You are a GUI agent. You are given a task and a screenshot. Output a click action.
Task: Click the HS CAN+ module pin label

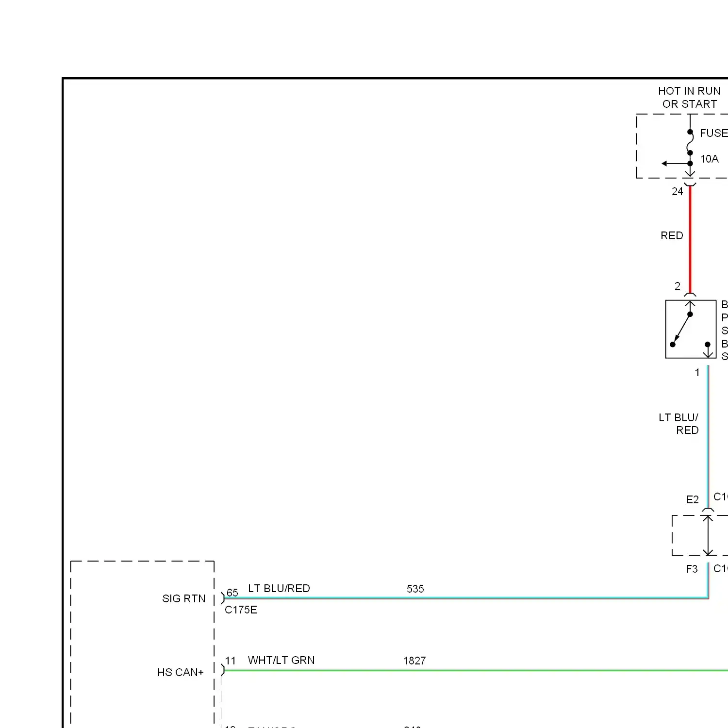click(181, 673)
